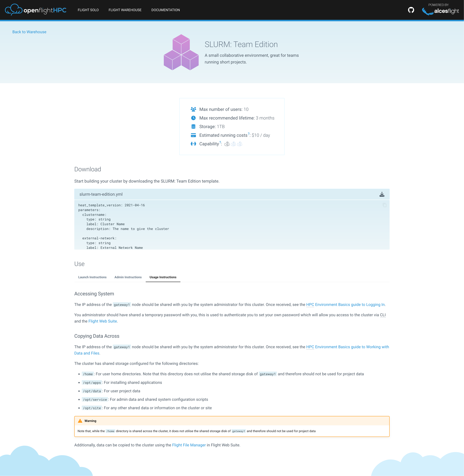Open the Flight File Manager link
This screenshot has width=464, height=476.
pyautogui.click(x=189, y=445)
